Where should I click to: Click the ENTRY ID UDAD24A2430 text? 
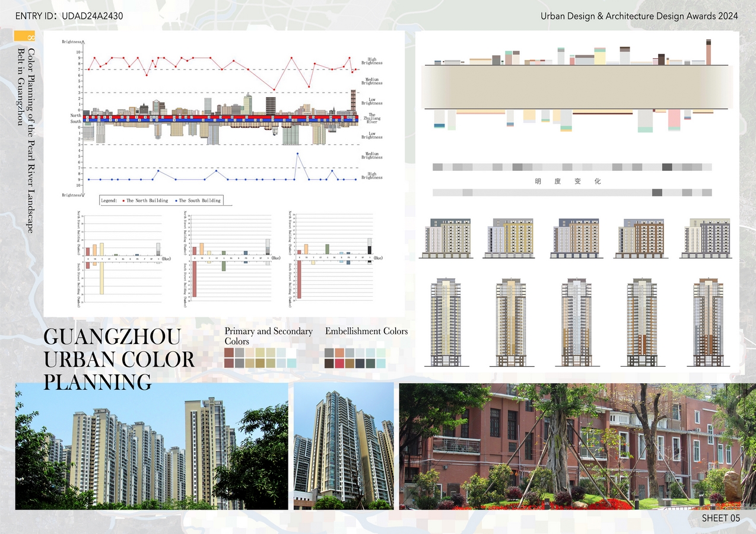(69, 16)
